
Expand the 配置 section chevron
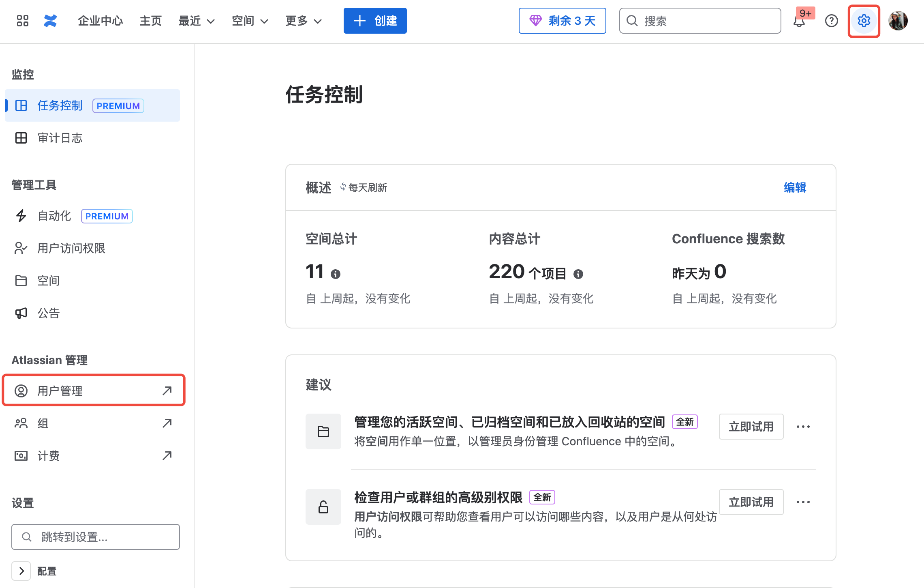(x=21, y=571)
